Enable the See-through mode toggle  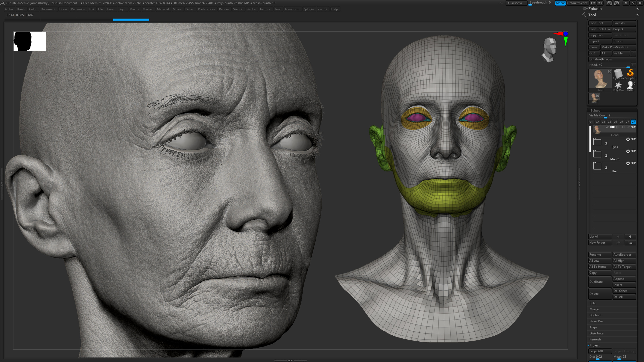click(540, 3)
